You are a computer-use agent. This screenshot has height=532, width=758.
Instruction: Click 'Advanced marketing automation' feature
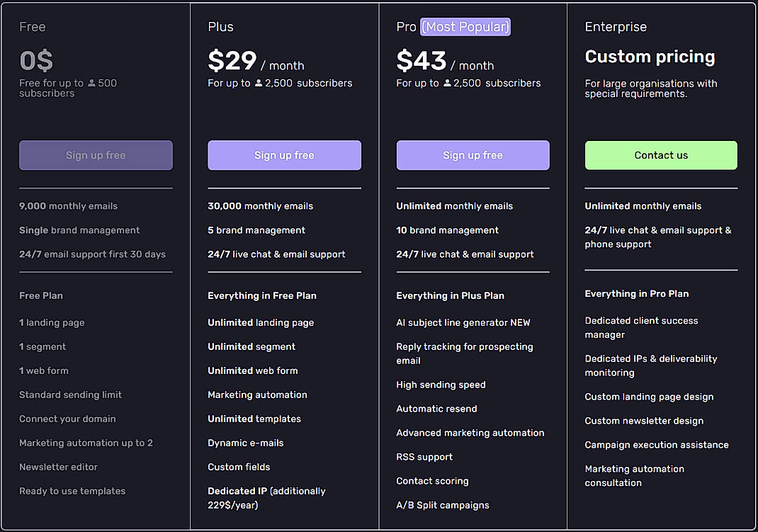(x=470, y=433)
